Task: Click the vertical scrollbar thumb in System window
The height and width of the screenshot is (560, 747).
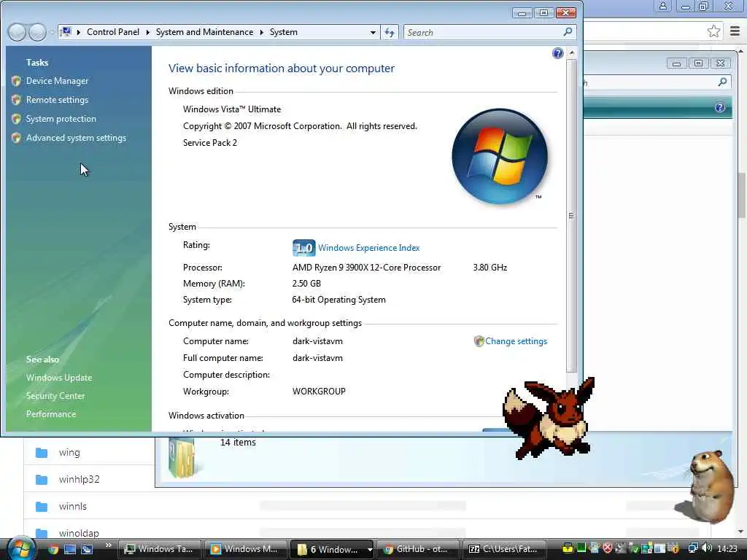Action: (x=571, y=215)
